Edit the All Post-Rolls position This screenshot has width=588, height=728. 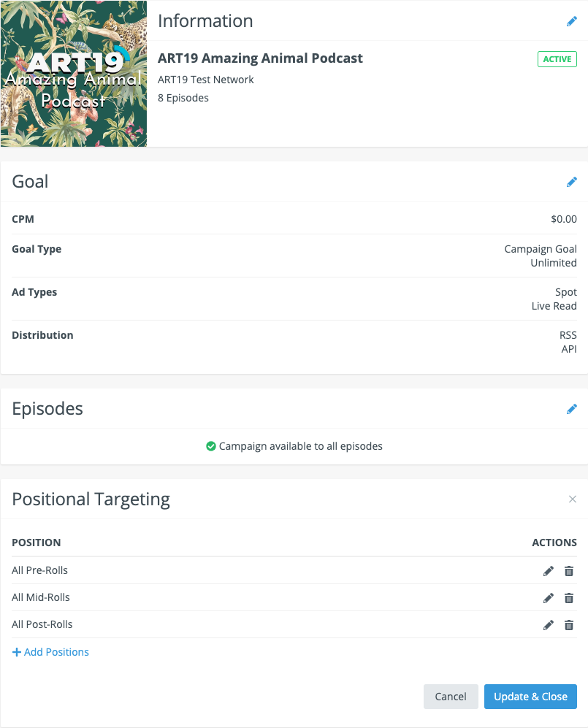pos(549,625)
